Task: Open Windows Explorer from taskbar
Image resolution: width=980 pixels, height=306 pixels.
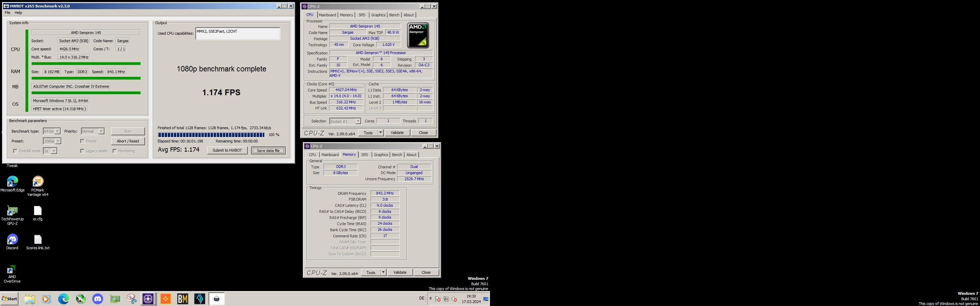Action: tap(29, 299)
